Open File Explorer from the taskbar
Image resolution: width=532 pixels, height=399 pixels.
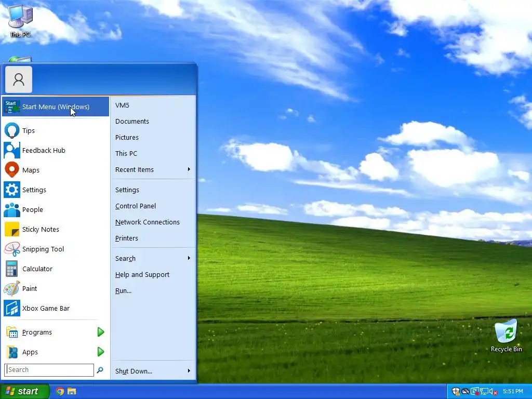(x=72, y=392)
